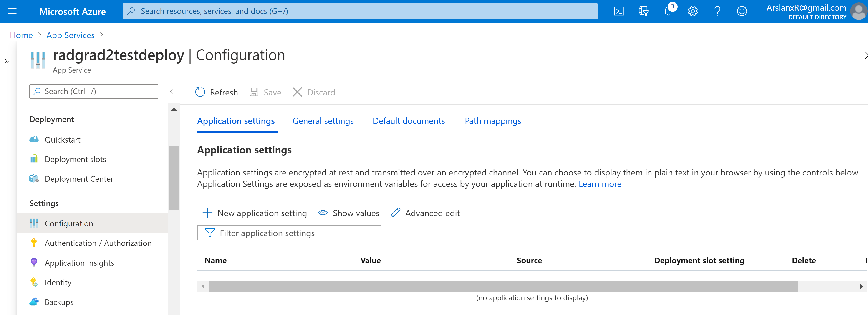This screenshot has width=868, height=315.
Task: Click the Deployment slot setting column header
Action: 699,260
